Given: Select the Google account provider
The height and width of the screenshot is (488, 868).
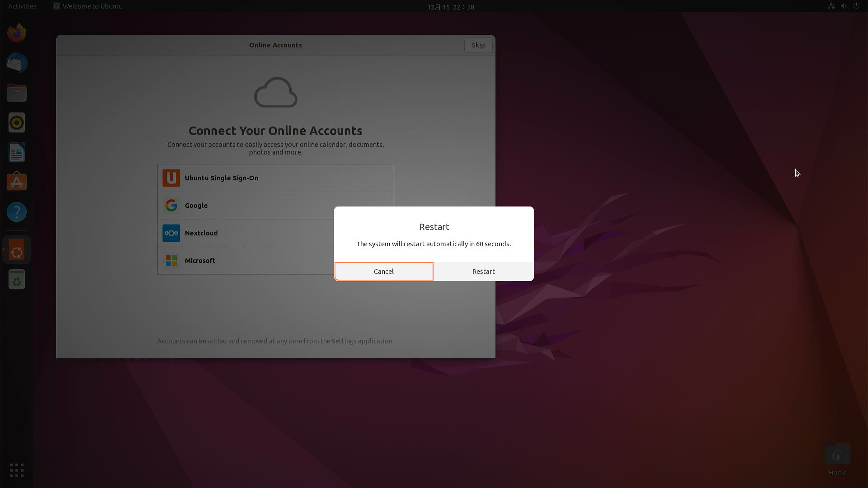Looking at the screenshot, I should (x=275, y=206).
